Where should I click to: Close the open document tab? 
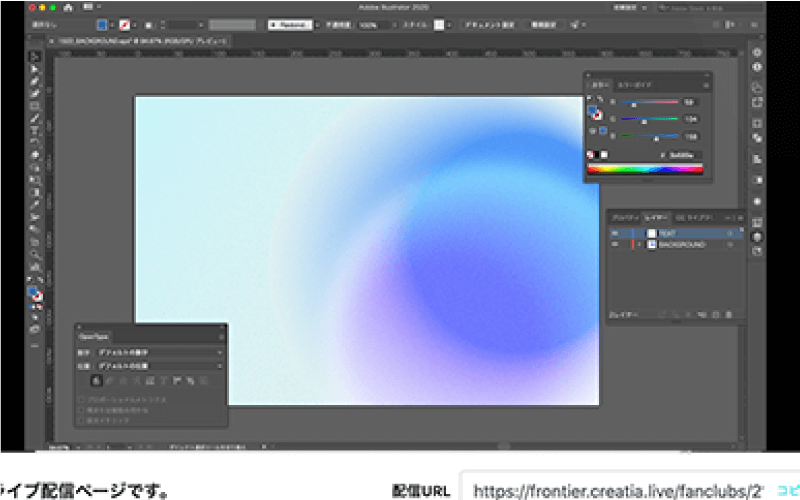52,41
